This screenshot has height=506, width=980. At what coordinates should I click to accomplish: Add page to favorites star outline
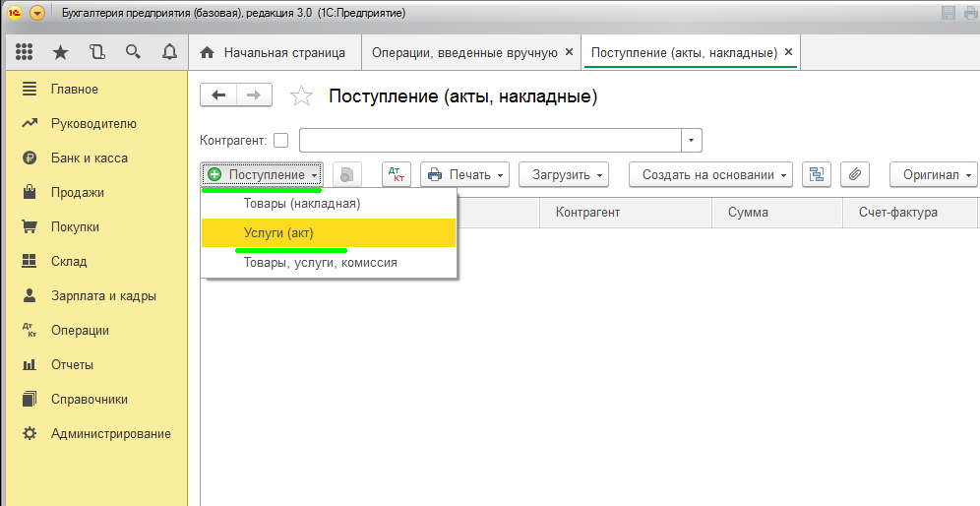point(301,95)
